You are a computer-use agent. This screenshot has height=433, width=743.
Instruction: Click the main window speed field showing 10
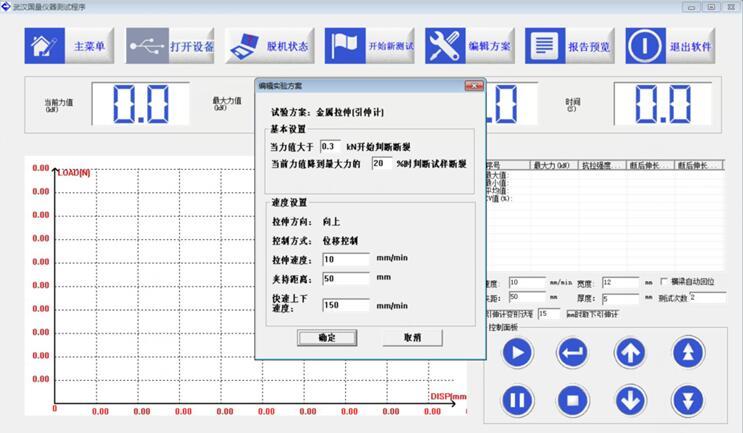(x=527, y=283)
